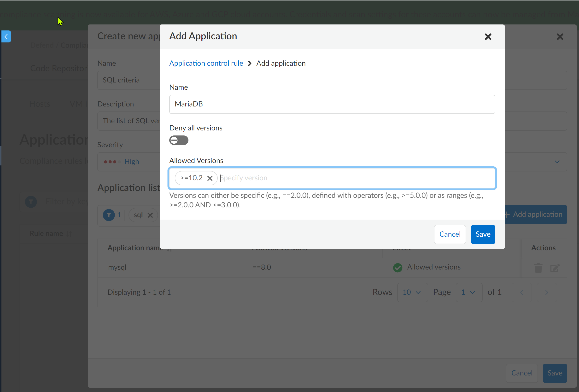The height and width of the screenshot is (392, 579).
Task: Edit the mysql application row
Action: 555,268
